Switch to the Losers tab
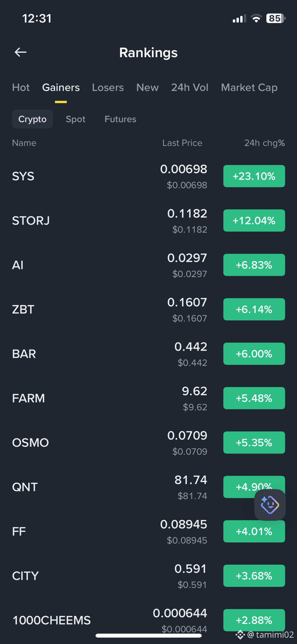This screenshot has height=644, width=297. click(x=108, y=88)
